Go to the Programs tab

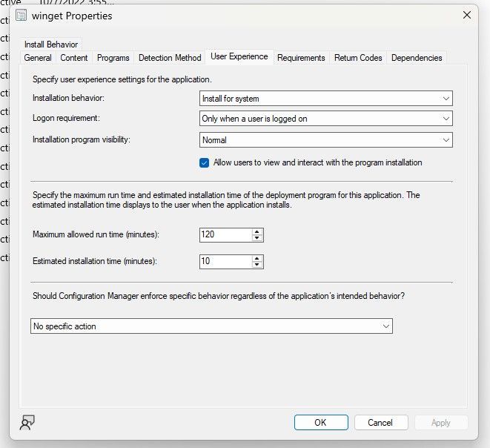click(x=113, y=58)
